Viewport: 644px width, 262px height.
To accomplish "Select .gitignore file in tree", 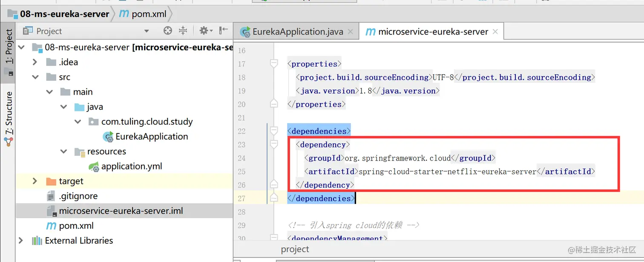I will point(78,196).
